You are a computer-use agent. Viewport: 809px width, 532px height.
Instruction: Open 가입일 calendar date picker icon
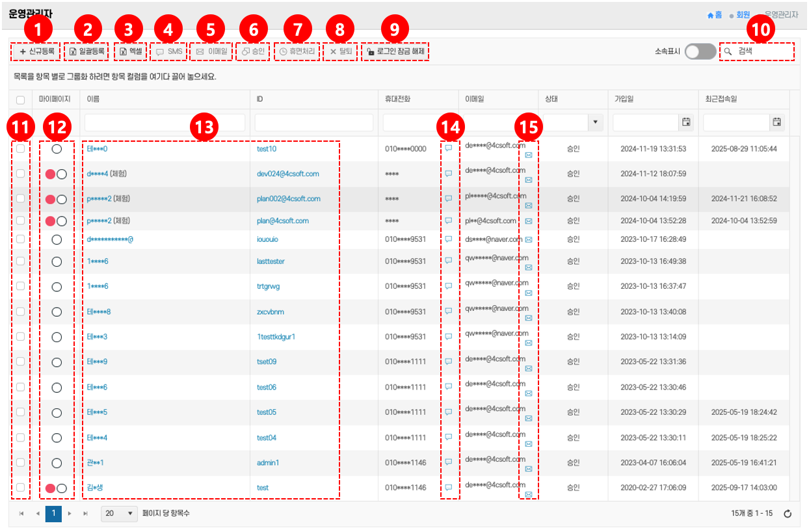click(685, 122)
